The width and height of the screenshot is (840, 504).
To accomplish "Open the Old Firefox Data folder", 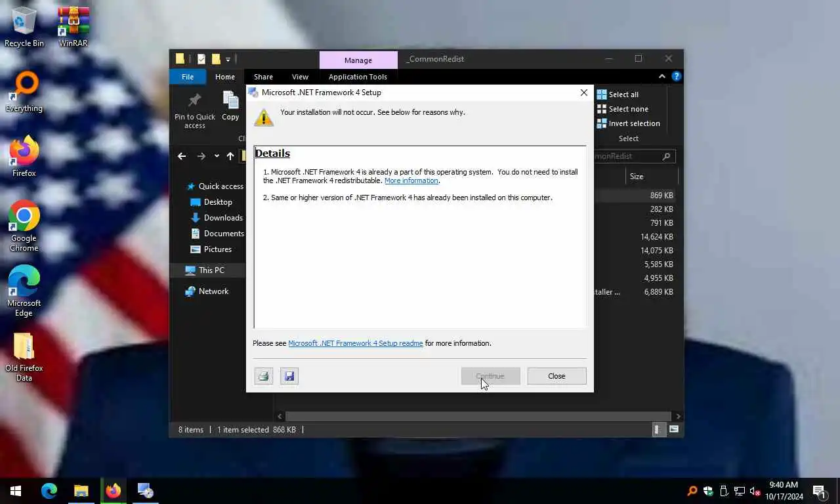I will point(24,356).
